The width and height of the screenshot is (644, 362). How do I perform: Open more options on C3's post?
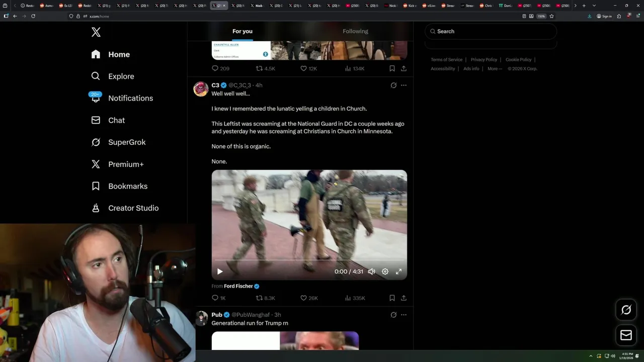click(404, 85)
